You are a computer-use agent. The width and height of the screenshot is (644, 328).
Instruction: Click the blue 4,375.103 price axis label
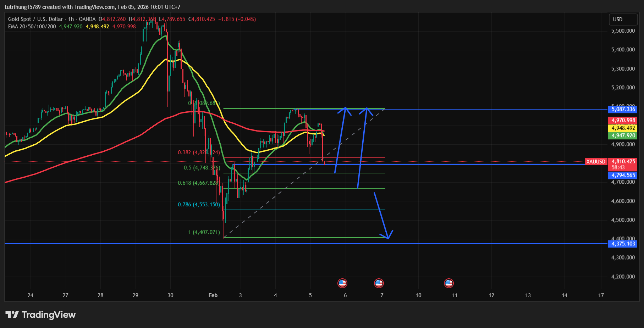coord(623,244)
